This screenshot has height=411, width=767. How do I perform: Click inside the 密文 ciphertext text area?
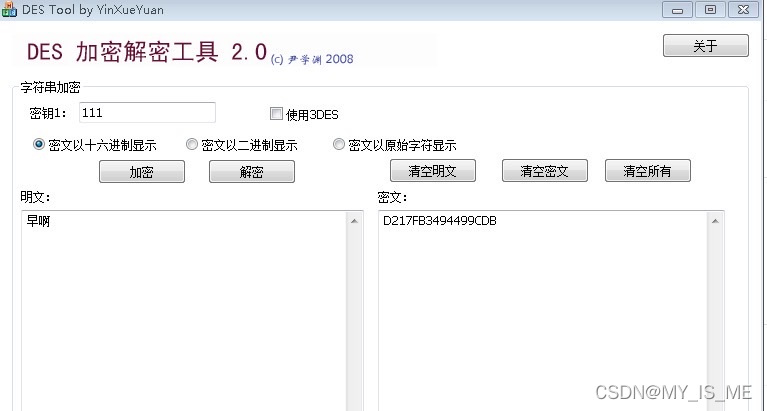pyautogui.click(x=543, y=311)
